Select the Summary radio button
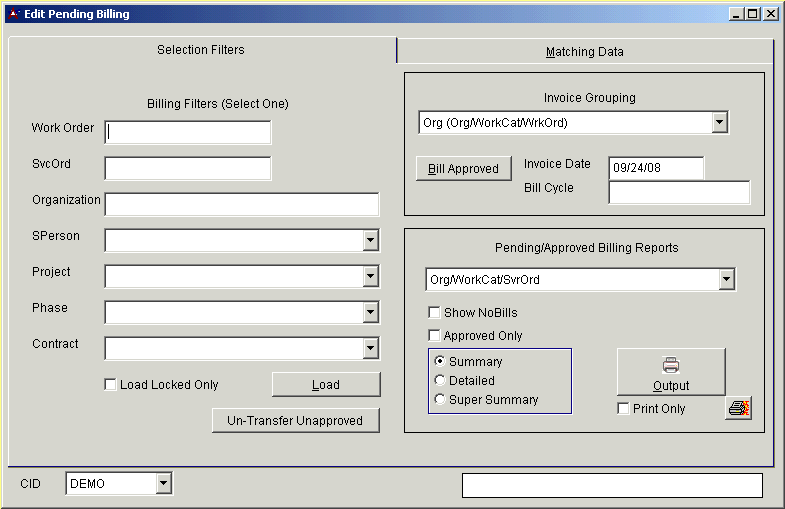785x509 pixels. tap(440, 362)
